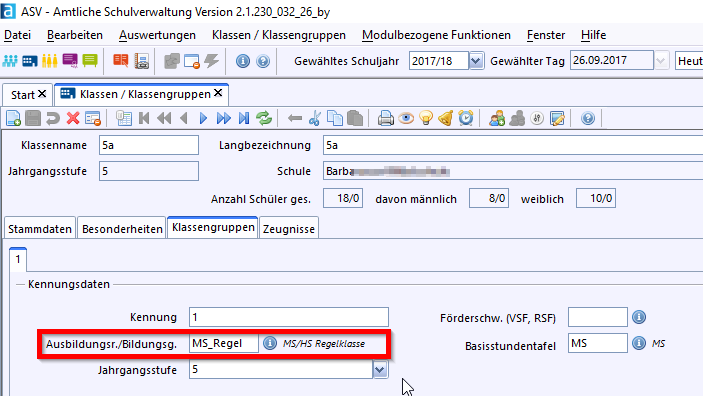Click the alarm clock icon
Screen dimensions: 703x396
[466, 118]
